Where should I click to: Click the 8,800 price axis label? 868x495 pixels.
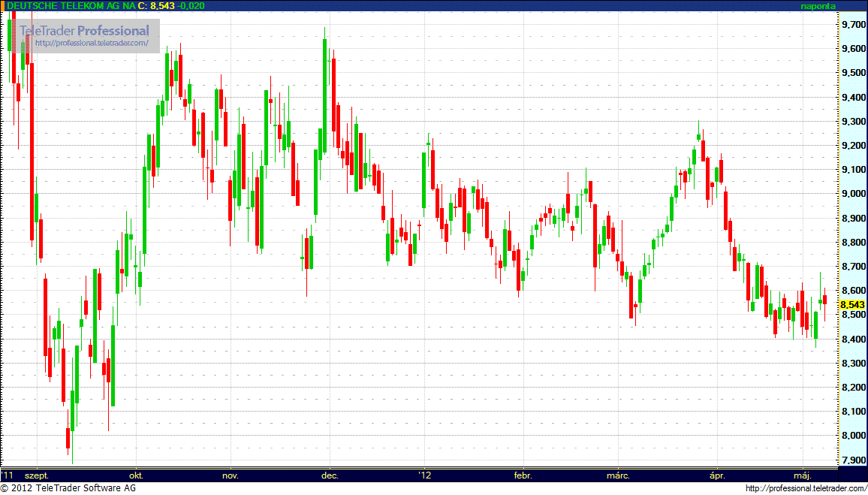853,243
